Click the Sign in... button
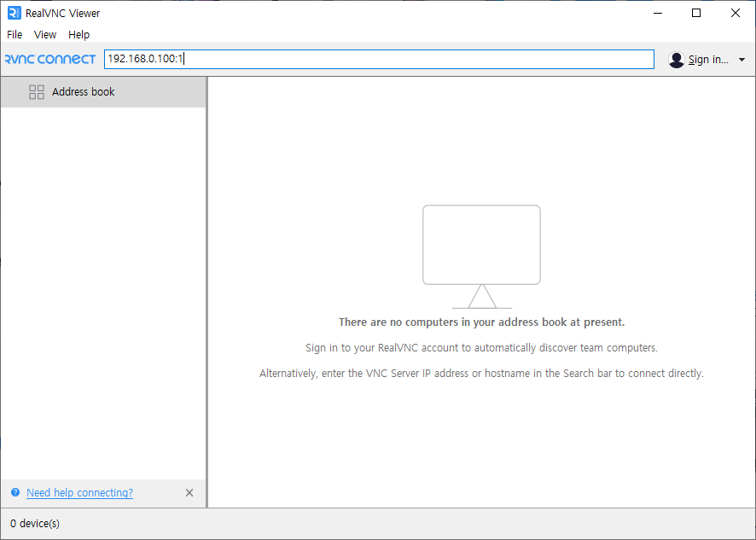This screenshot has height=540, width=756. pyautogui.click(x=708, y=60)
